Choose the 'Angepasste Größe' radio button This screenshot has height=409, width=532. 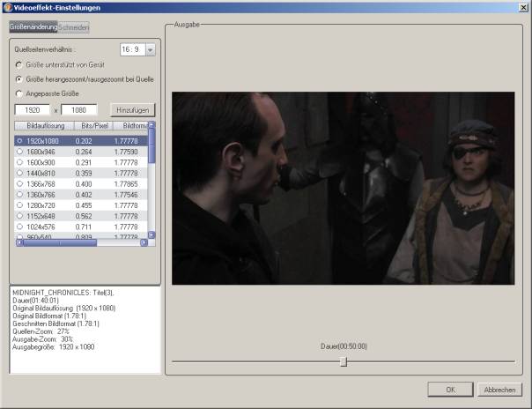click(x=19, y=93)
